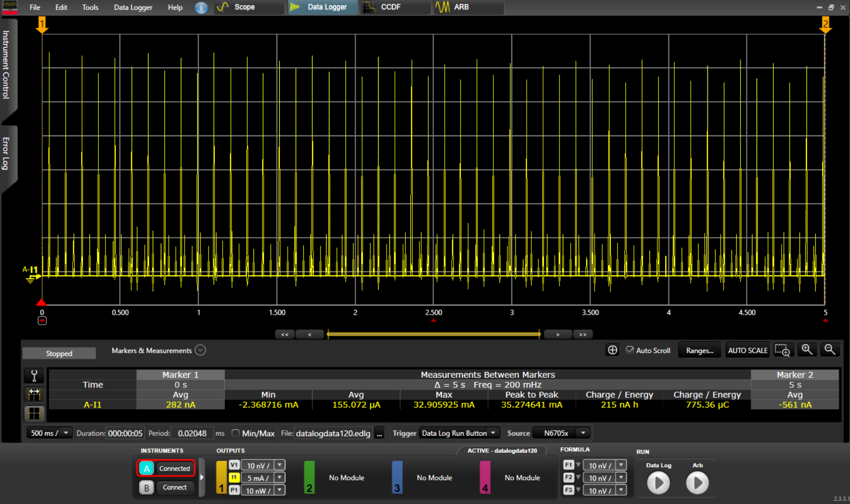
Task: Open the Trigger dropdown Data Log Run Button
Action: tap(459, 433)
